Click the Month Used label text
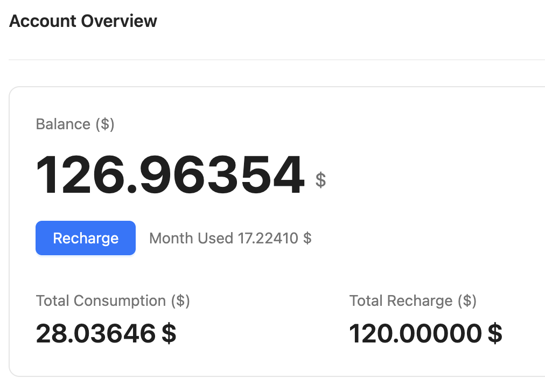The height and width of the screenshot is (392, 545). click(x=191, y=238)
